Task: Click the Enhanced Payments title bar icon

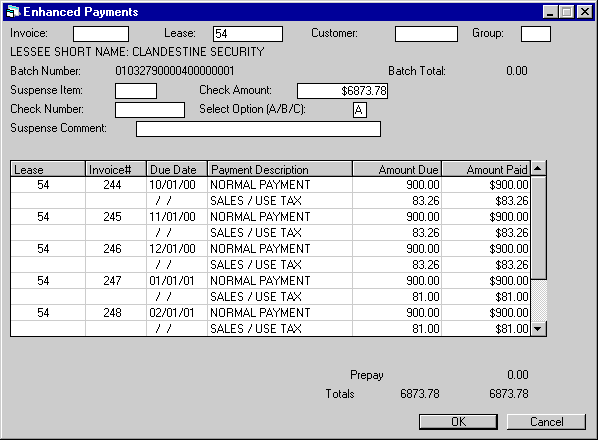Action: [13, 11]
